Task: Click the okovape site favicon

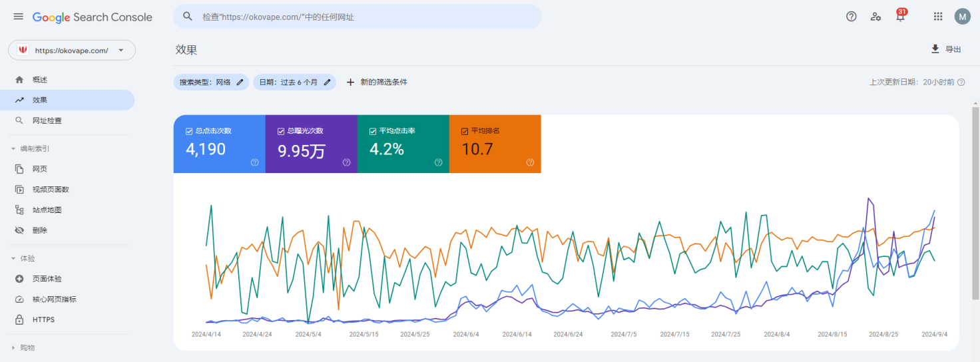Action: [23, 50]
